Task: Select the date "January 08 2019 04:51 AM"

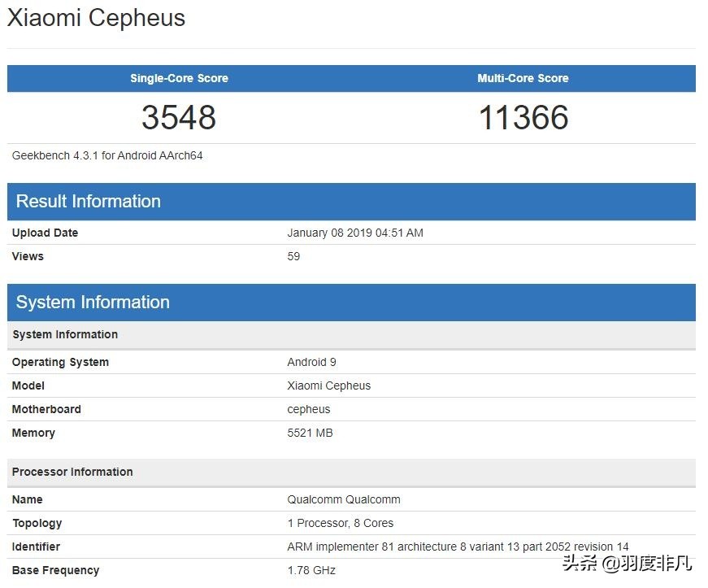Action: coord(355,233)
